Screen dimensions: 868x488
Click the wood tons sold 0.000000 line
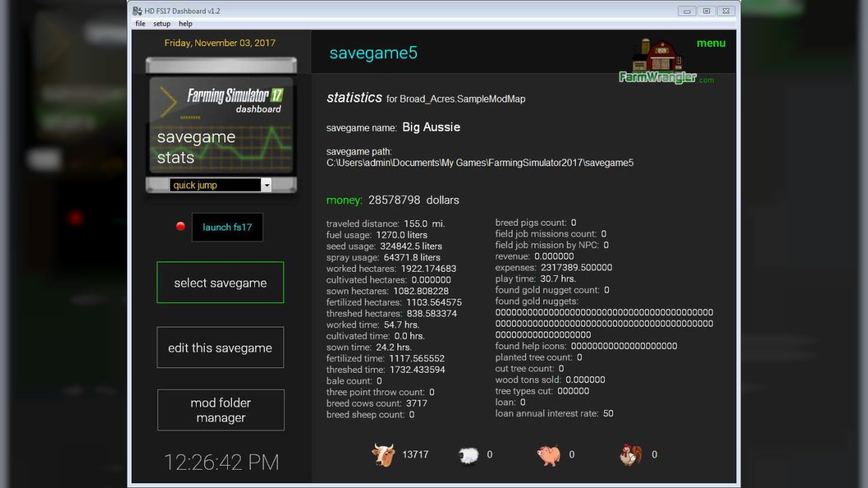pyautogui.click(x=550, y=380)
